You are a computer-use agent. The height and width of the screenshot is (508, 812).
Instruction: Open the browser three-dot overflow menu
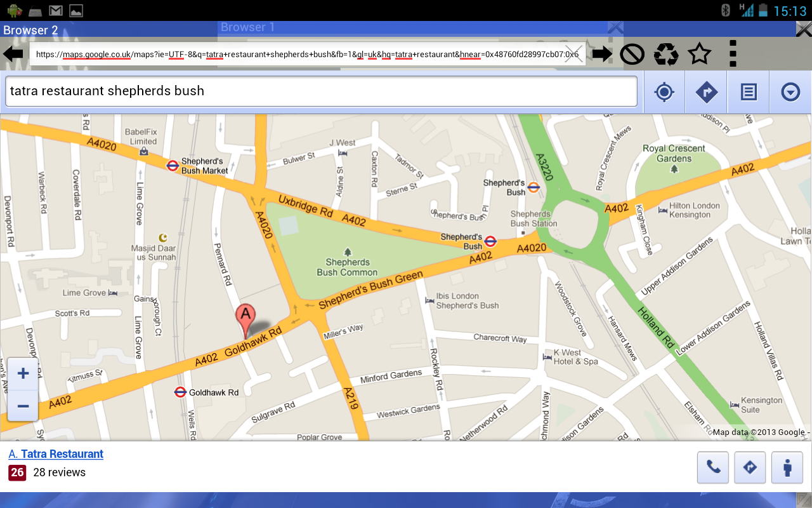(733, 54)
